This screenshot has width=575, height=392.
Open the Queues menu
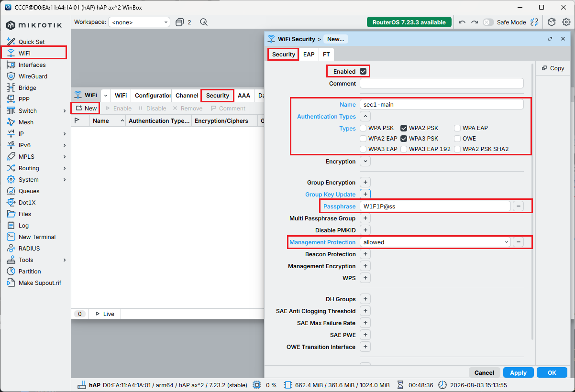point(29,191)
